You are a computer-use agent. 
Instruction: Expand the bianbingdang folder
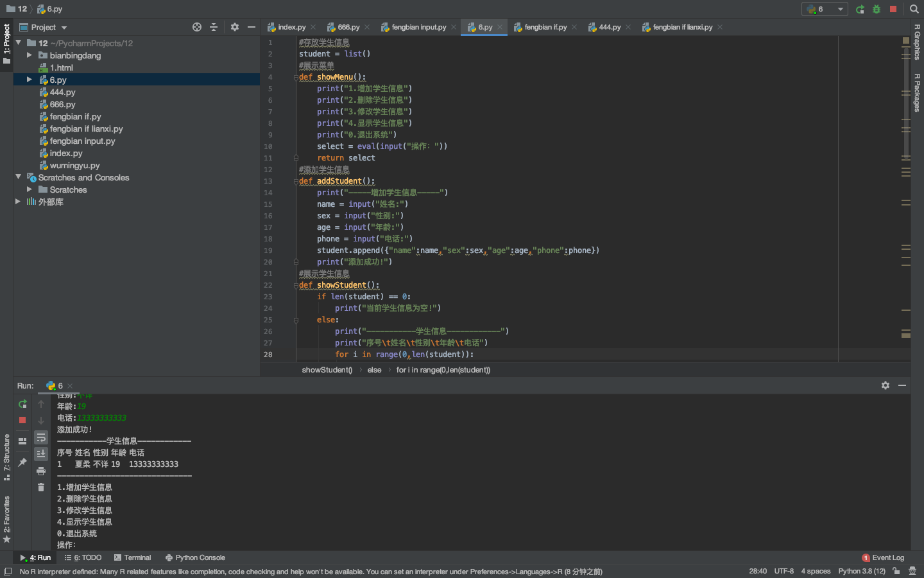coord(30,55)
